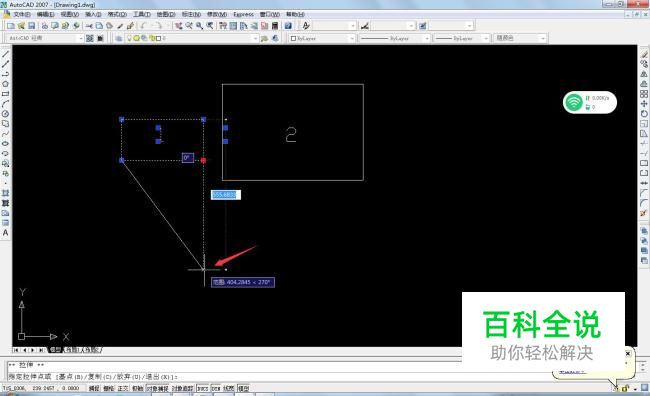
Task: Select the Arc draw tool
Action: (5, 104)
